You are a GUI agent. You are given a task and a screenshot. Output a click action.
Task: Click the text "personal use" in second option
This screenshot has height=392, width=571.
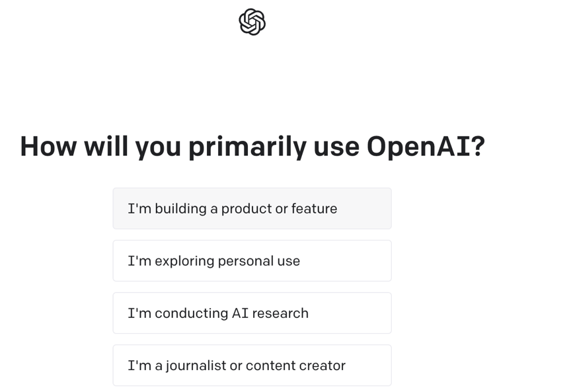[x=259, y=261]
